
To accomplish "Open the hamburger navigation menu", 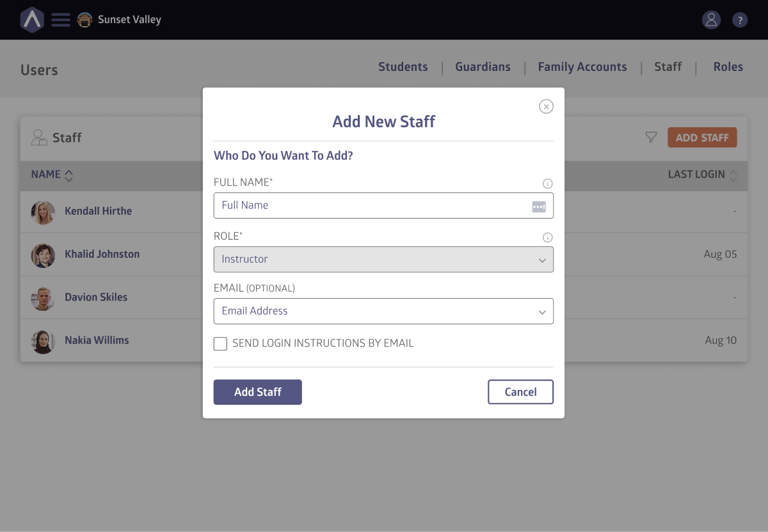I will click(x=61, y=20).
